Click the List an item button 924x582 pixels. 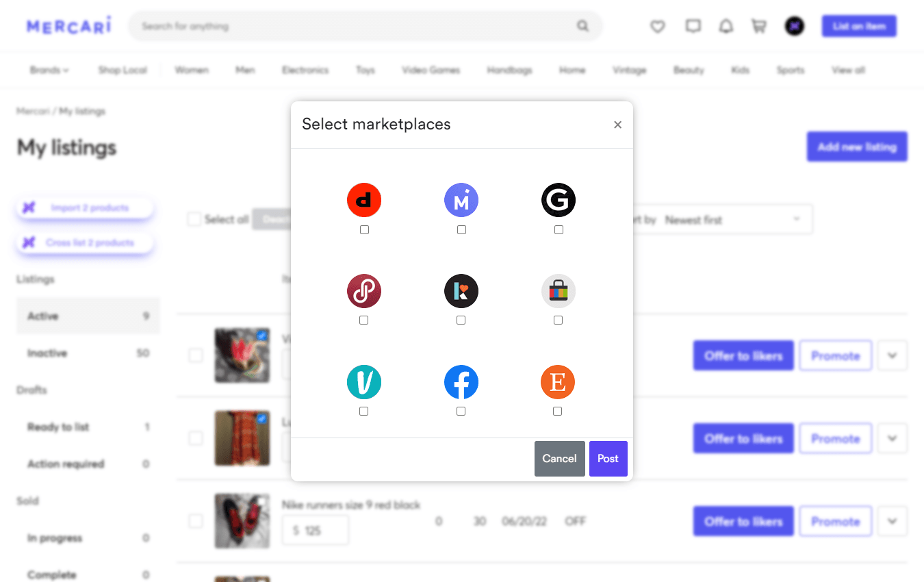[859, 27]
